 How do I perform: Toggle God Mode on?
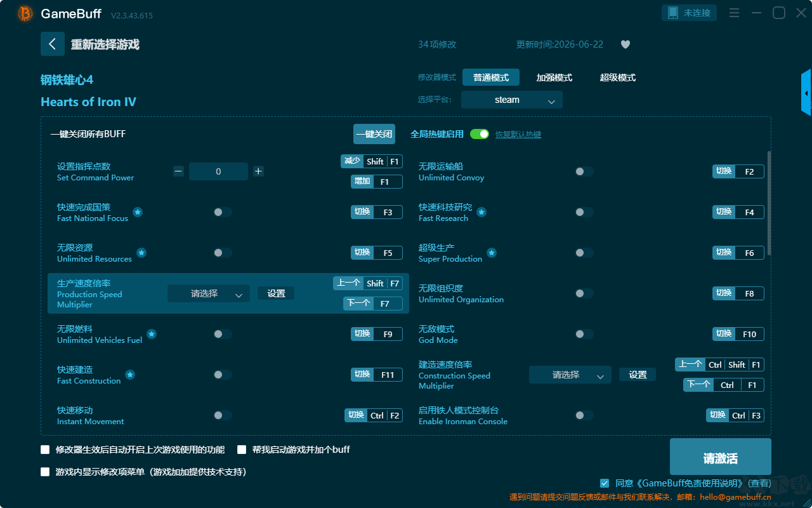pos(584,334)
